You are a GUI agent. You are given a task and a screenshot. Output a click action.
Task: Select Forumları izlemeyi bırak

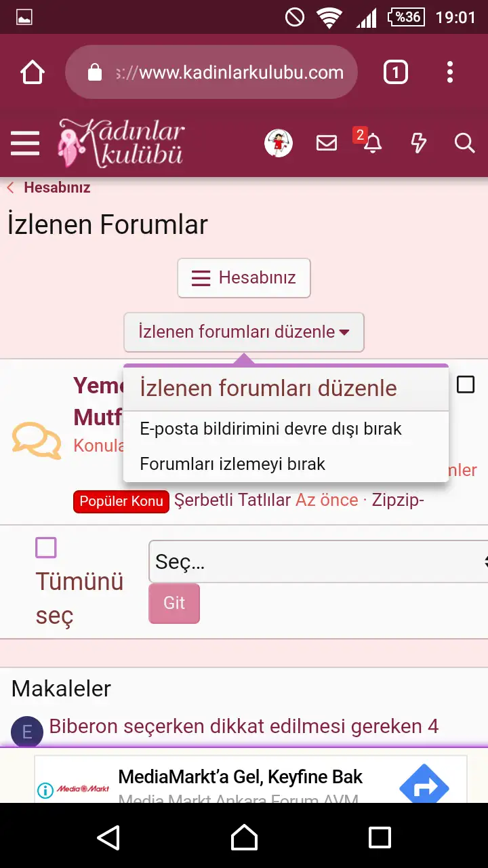(232, 464)
